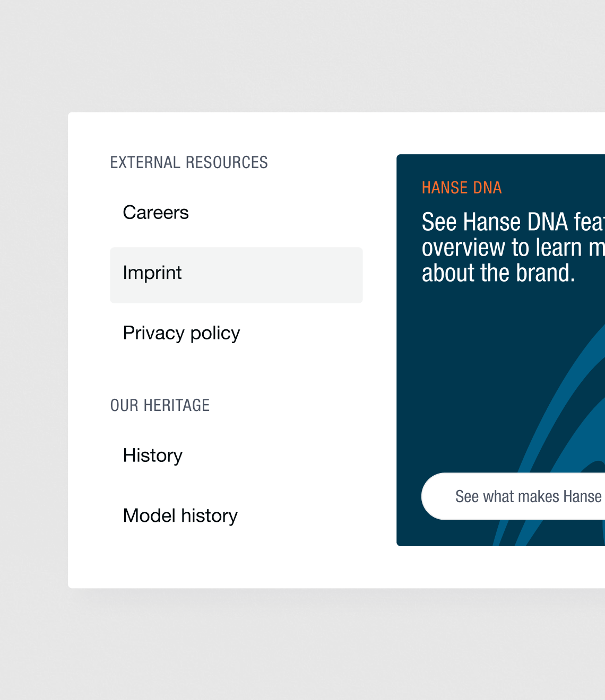Choose Model history from the heritage section

click(180, 515)
